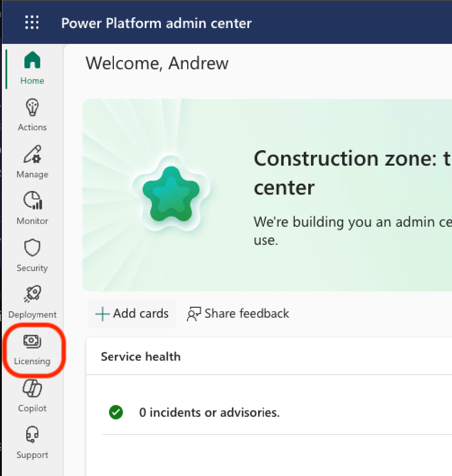Open the app launcher waffle icon
The width and height of the screenshot is (452, 476).
tap(32, 23)
